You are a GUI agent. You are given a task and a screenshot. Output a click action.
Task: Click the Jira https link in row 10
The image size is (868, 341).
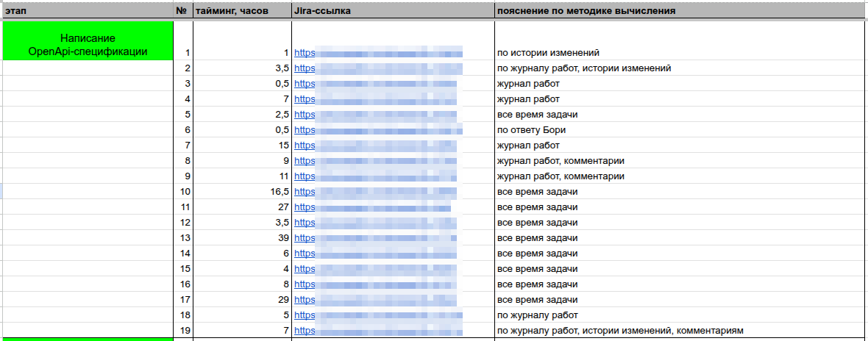(x=305, y=192)
